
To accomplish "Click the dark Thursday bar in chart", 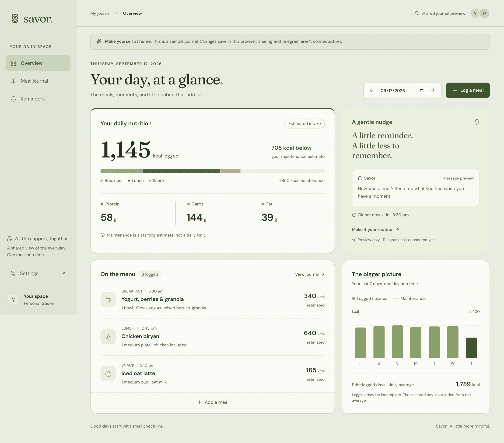I will (x=471, y=348).
